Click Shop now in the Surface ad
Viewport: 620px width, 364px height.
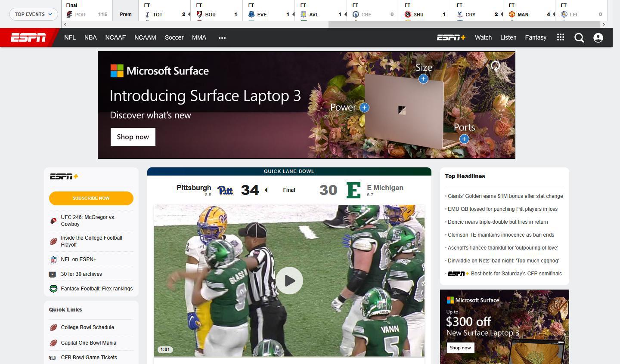(133, 136)
